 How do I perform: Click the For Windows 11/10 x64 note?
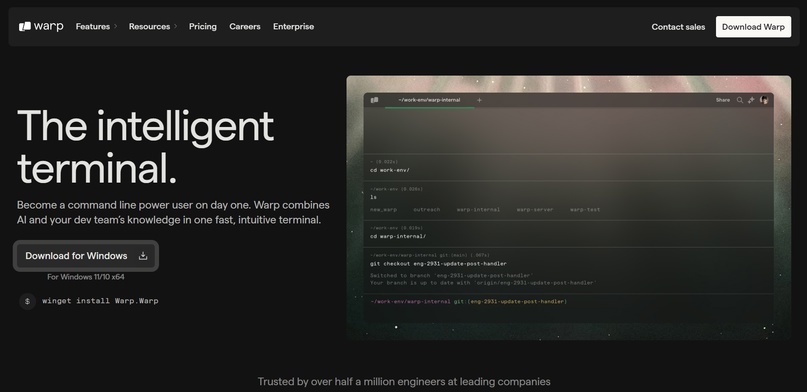click(x=86, y=277)
